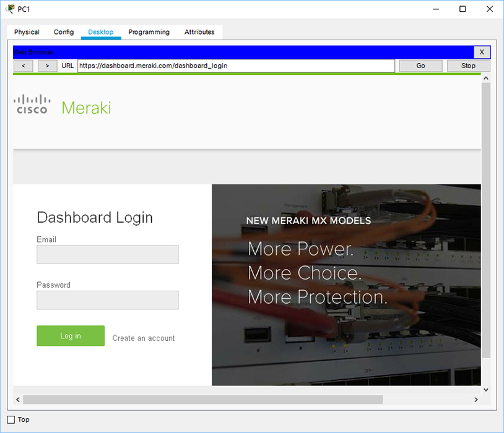Switch to the Physical tab
504x433 pixels.
[x=27, y=32]
